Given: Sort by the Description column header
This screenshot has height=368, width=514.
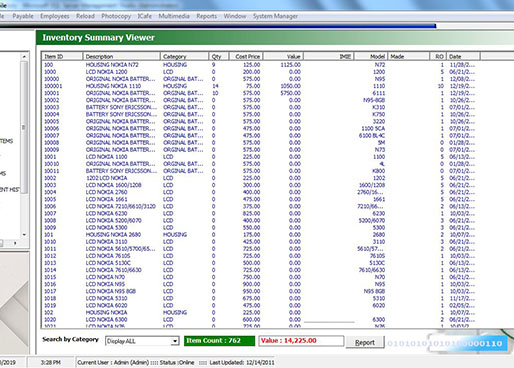Looking at the screenshot, I should click(x=121, y=56).
